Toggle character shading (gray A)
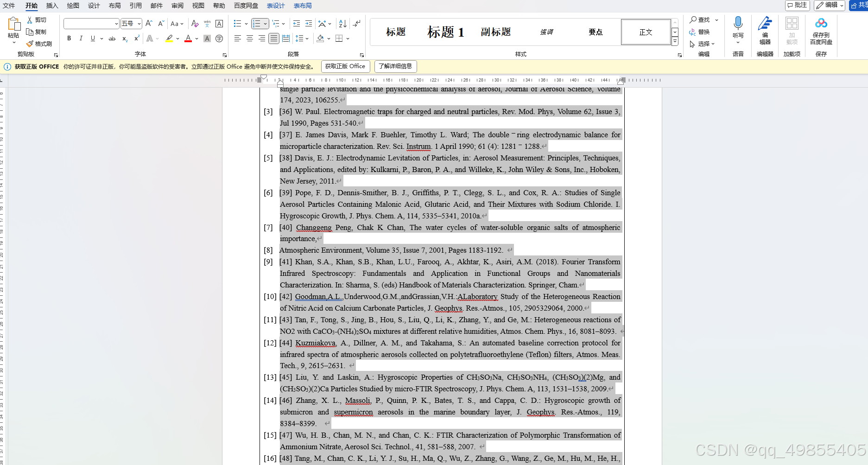868x465 pixels. [x=207, y=38]
